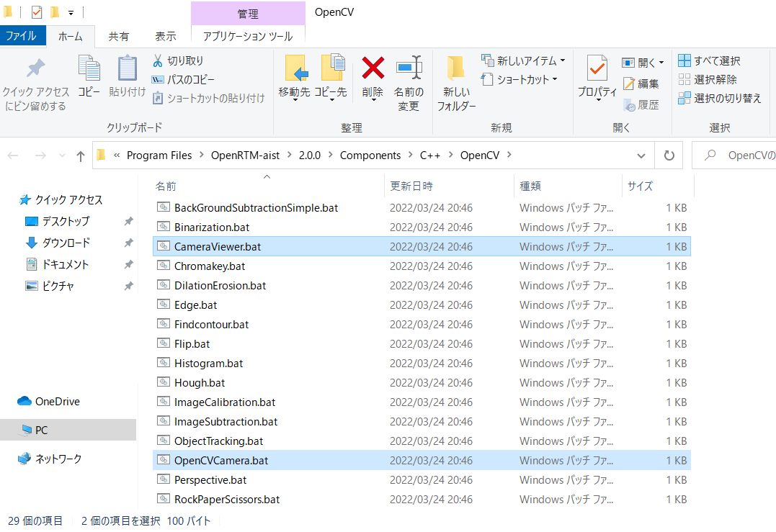Open OneDrive in navigation pane

point(48,402)
